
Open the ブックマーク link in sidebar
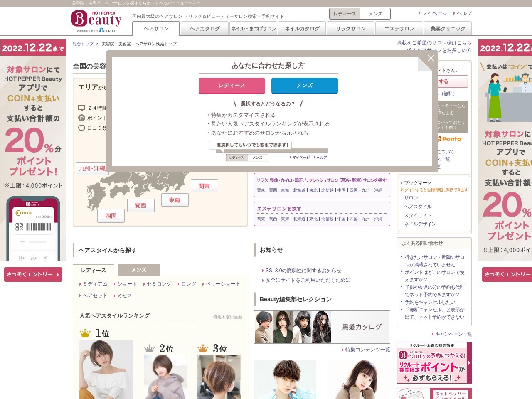418,183
